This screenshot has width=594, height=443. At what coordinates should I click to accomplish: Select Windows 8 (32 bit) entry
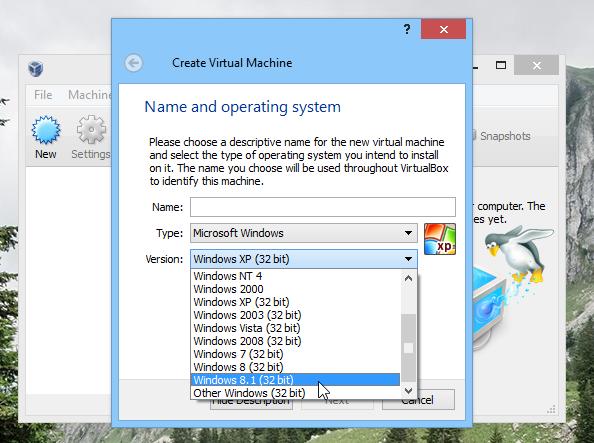tap(295, 367)
